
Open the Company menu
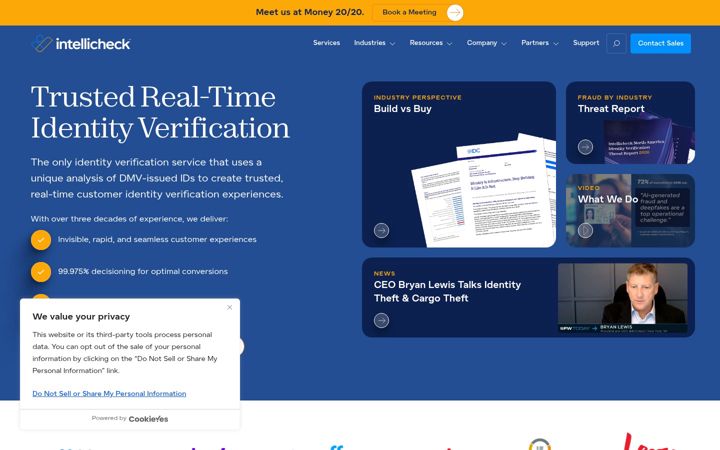[482, 43]
